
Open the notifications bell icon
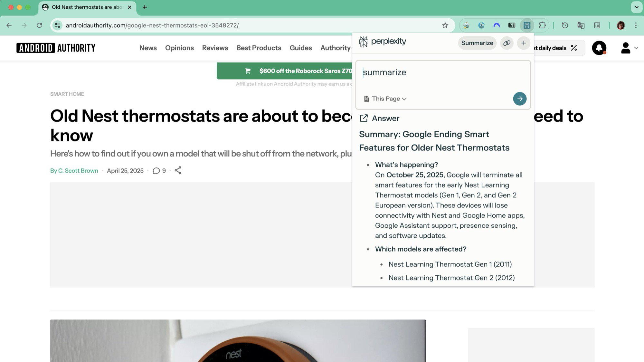[599, 48]
